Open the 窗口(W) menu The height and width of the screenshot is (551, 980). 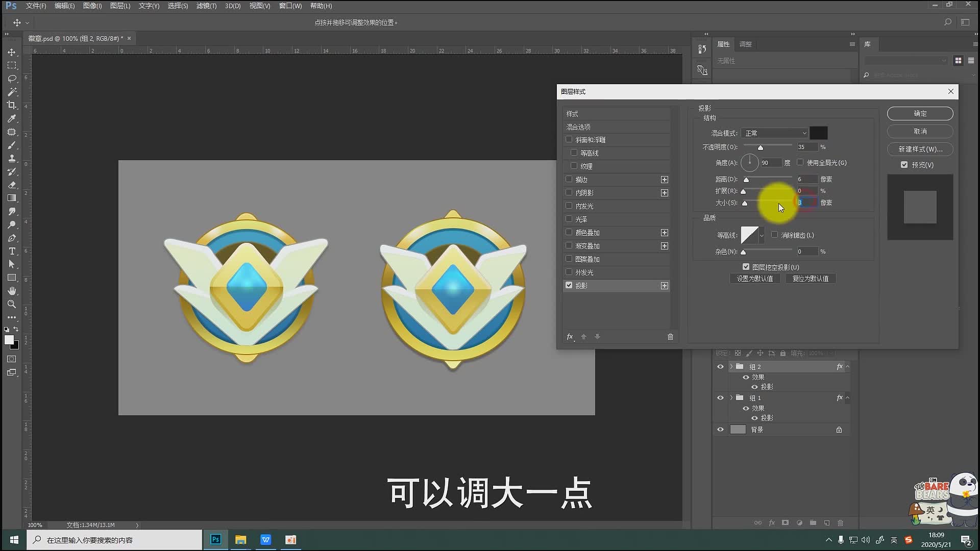click(290, 6)
